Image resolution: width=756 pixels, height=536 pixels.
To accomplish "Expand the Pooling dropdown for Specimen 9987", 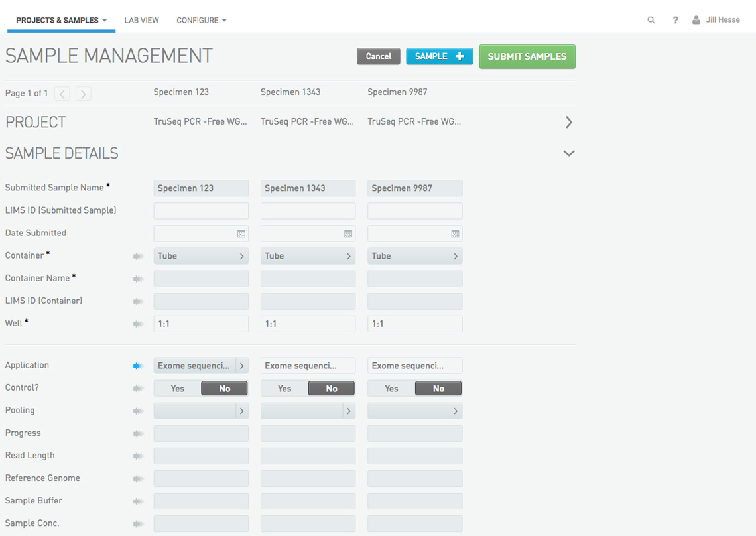I will pos(456,411).
